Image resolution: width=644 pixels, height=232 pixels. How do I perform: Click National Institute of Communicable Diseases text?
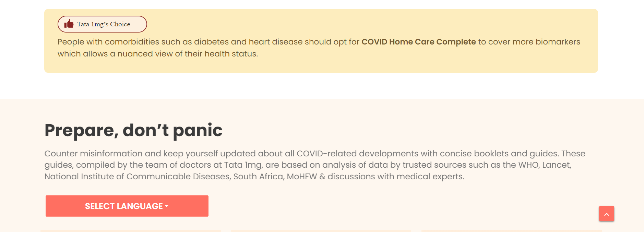pos(137,177)
